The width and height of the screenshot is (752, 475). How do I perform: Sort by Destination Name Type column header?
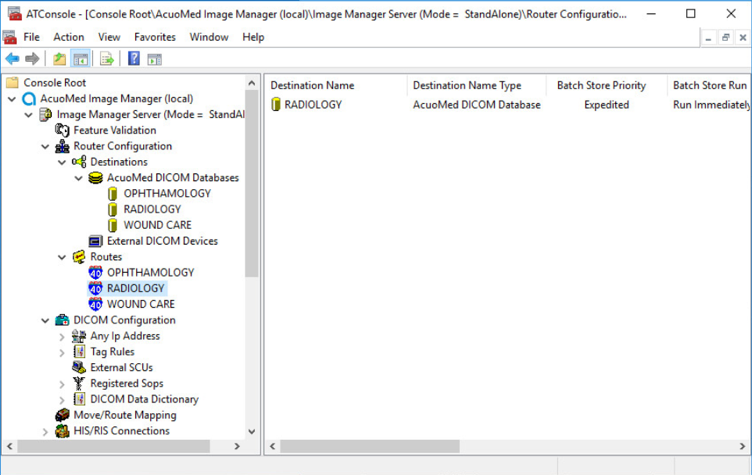[477, 85]
